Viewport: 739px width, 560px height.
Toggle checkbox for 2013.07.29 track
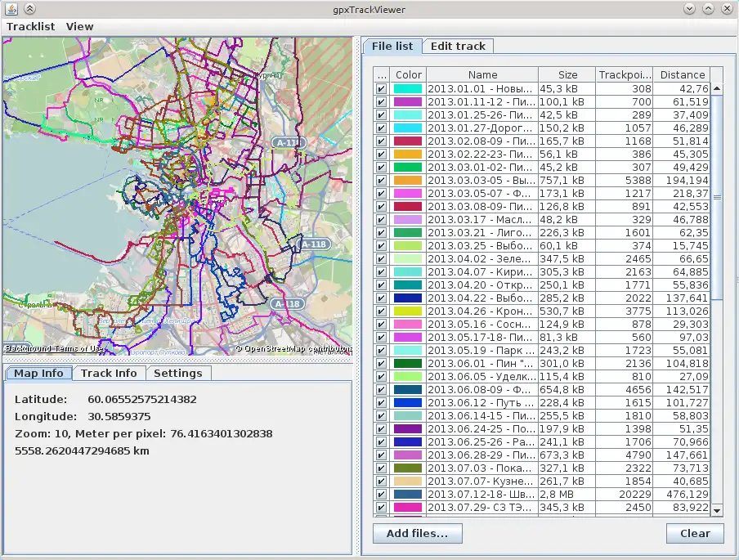click(381, 507)
